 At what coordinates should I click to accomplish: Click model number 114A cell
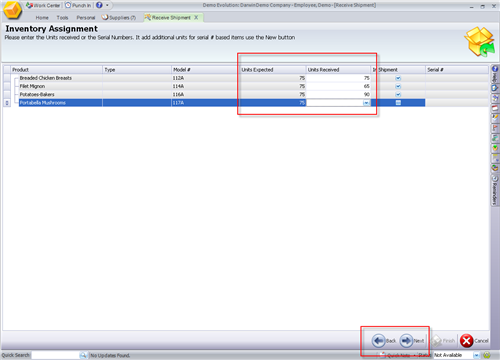tap(205, 86)
